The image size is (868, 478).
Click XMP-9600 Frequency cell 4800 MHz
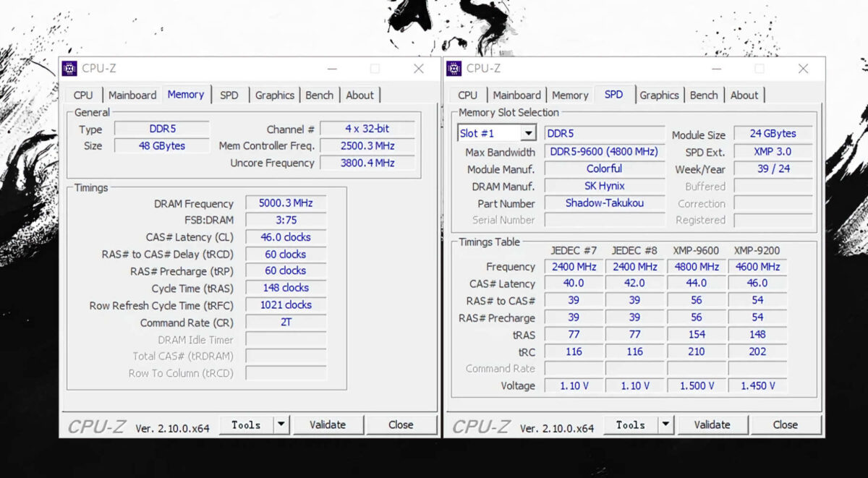click(697, 267)
